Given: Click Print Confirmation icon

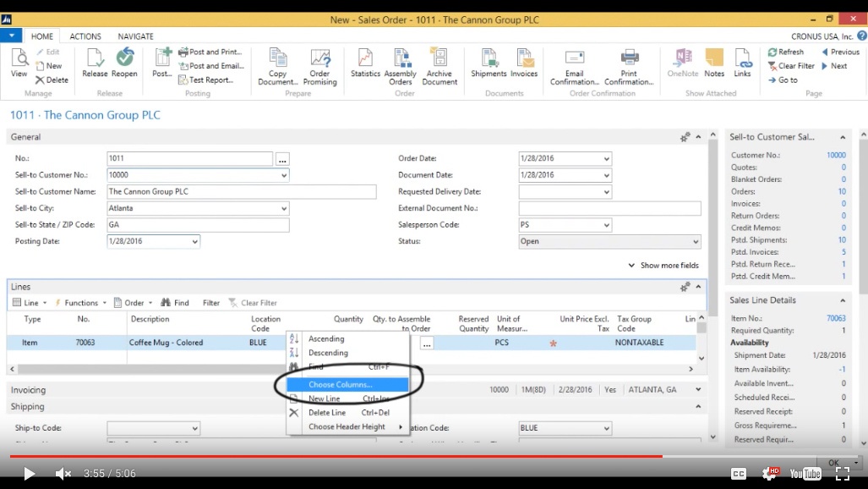Looking at the screenshot, I should 629,67.
